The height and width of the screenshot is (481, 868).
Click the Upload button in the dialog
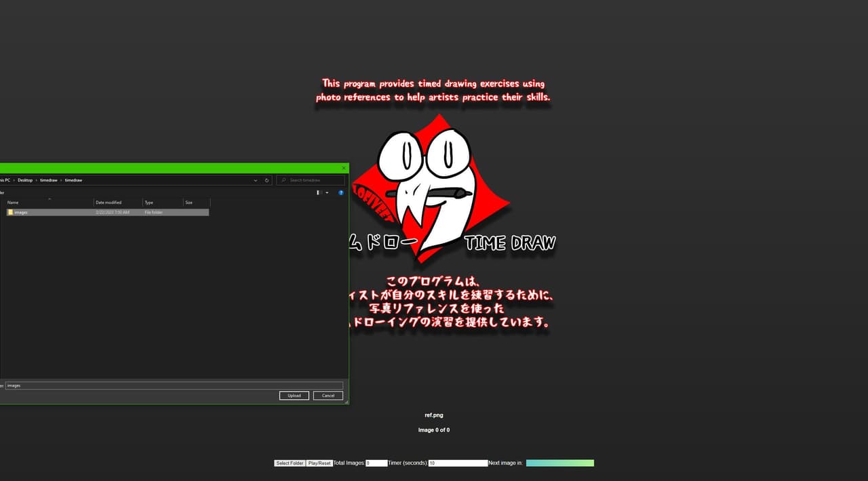pyautogui.click(x=294, y=396)
